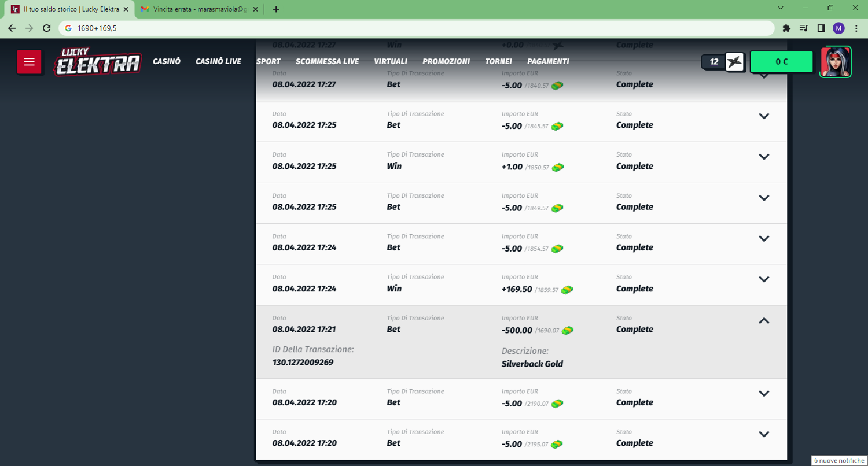Expand the +1.00 win transaction
Image resolution: width=868 pixels, height=466 pixels.
pyautogui.click(x=764, y=157)
